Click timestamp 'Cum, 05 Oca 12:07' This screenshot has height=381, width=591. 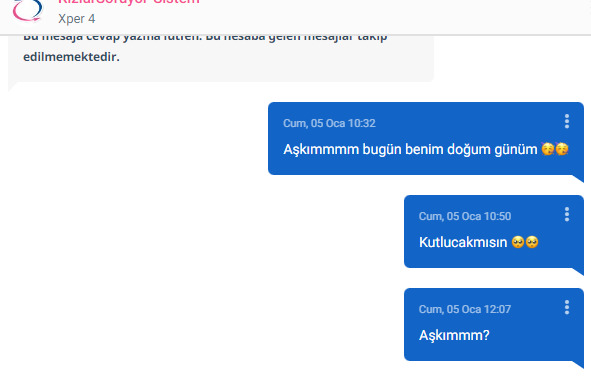click(465, 309)
